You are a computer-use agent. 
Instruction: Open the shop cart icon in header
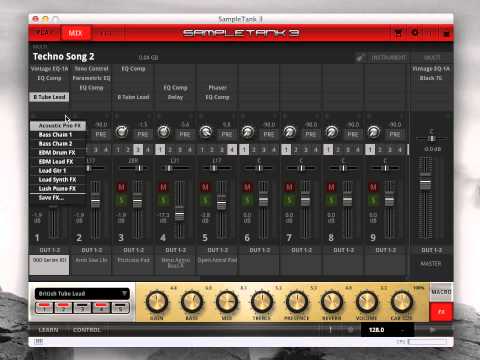click(x=398, y=33)
